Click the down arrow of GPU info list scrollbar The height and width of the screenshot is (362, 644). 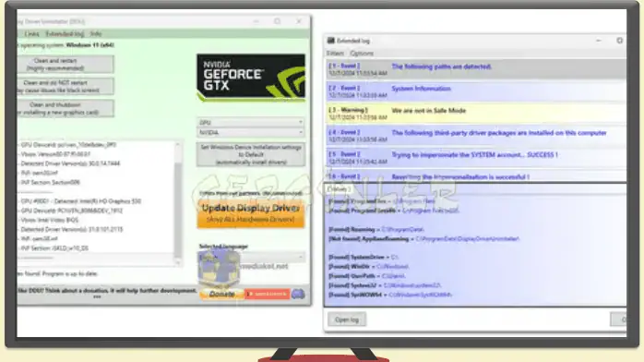tap(178, 262)
